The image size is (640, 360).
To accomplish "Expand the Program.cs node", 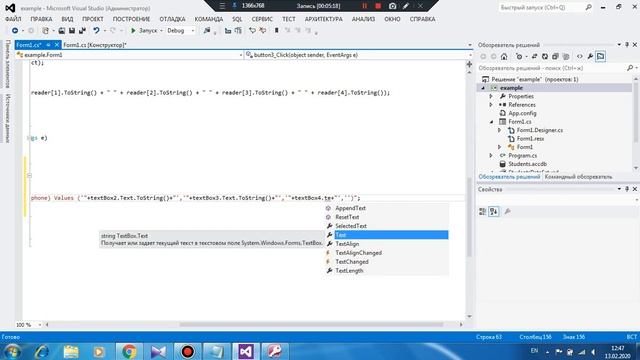I will click(491, 156).
